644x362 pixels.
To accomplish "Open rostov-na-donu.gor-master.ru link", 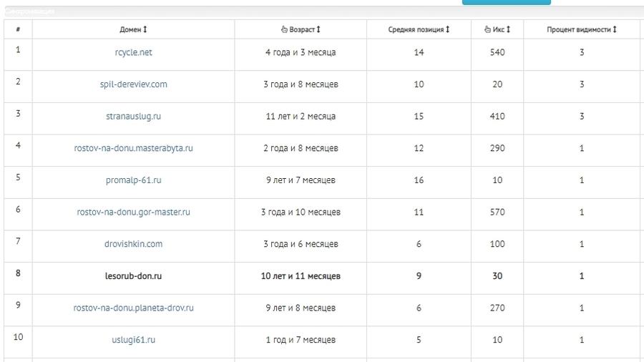I will [x=134, y=212].
